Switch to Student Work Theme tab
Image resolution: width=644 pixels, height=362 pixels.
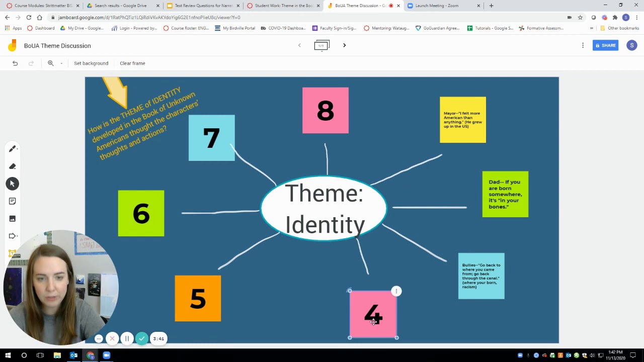[281, 6]
